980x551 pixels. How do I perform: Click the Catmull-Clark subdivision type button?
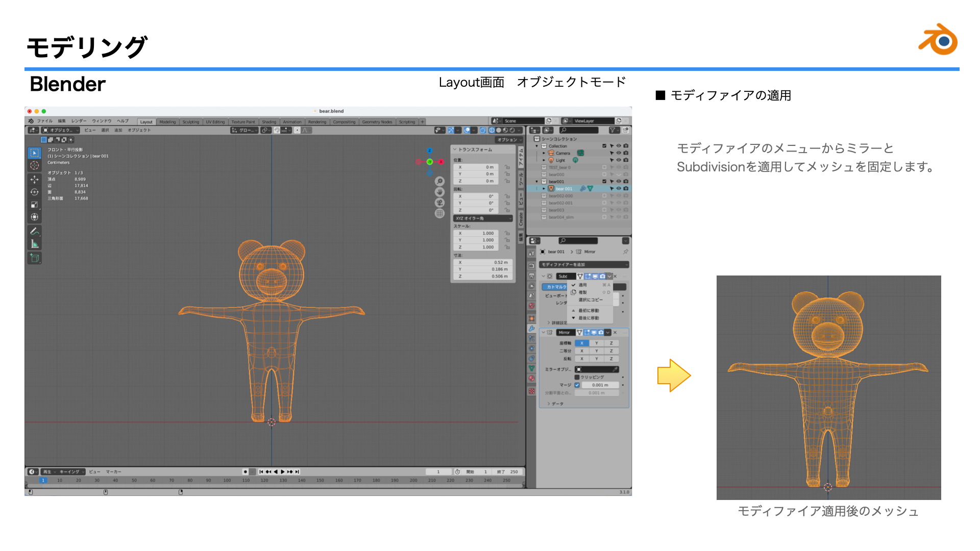coord(554,287)
